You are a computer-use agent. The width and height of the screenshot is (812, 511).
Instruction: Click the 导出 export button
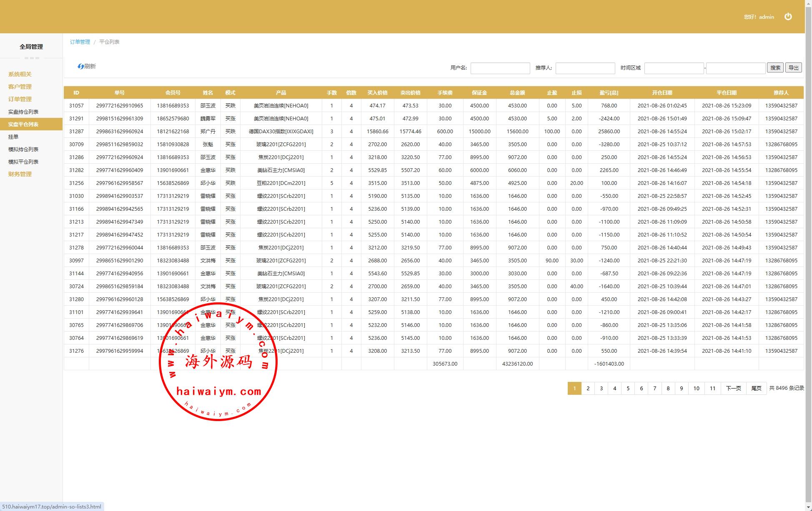(793, 68)
